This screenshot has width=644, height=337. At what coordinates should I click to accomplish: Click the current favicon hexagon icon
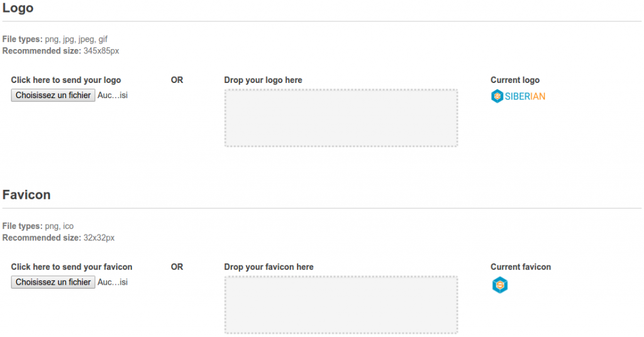coord(500,285)
